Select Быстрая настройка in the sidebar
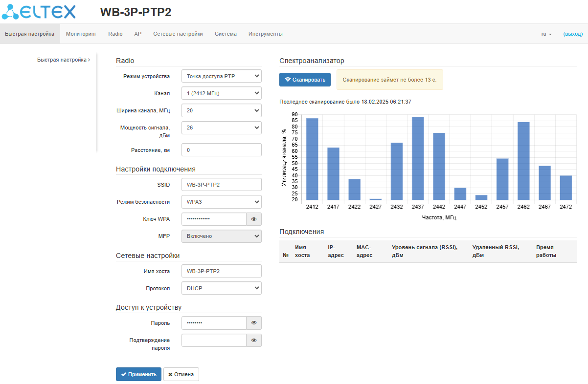The image size is (588, 384). point(63,60)
